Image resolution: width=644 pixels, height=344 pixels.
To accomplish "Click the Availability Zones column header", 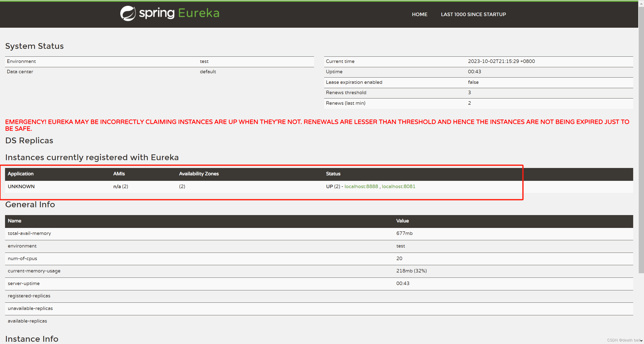I will point(199,174).
